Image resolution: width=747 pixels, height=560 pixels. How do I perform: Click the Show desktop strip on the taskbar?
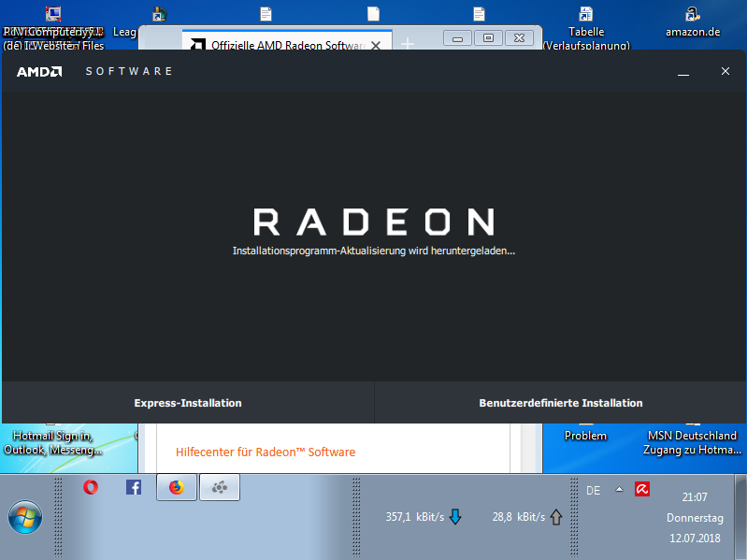(740, 517)
